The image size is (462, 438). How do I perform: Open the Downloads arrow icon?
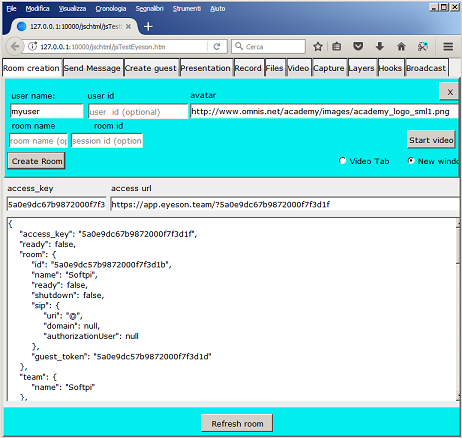[x=380, y=46]
